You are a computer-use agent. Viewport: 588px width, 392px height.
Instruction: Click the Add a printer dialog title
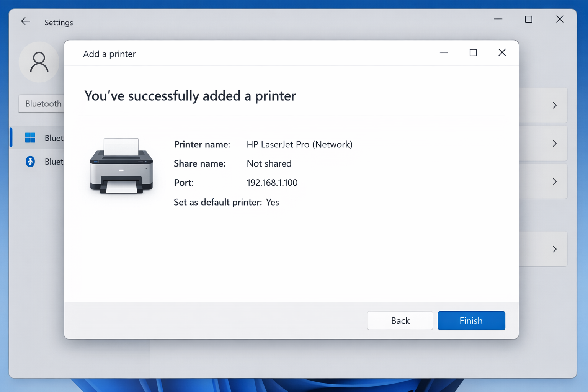pos(109,54)
